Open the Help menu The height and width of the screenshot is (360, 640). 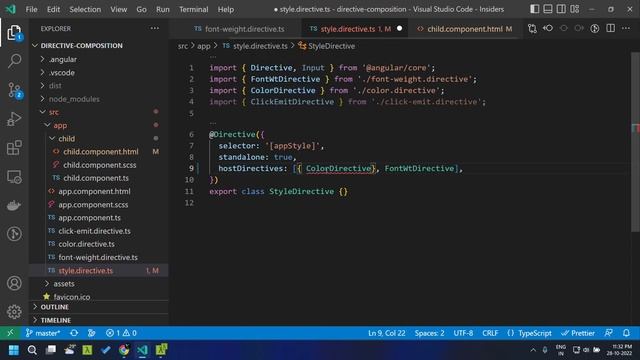tap(226, 9)
